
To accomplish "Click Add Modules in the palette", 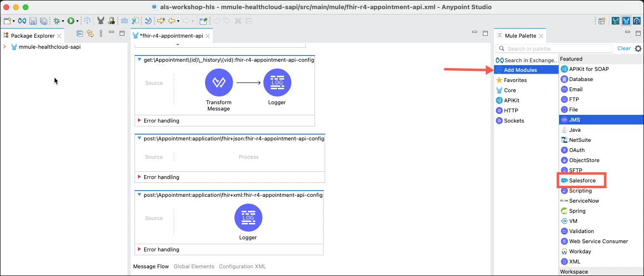I will (x=527, y=70).
